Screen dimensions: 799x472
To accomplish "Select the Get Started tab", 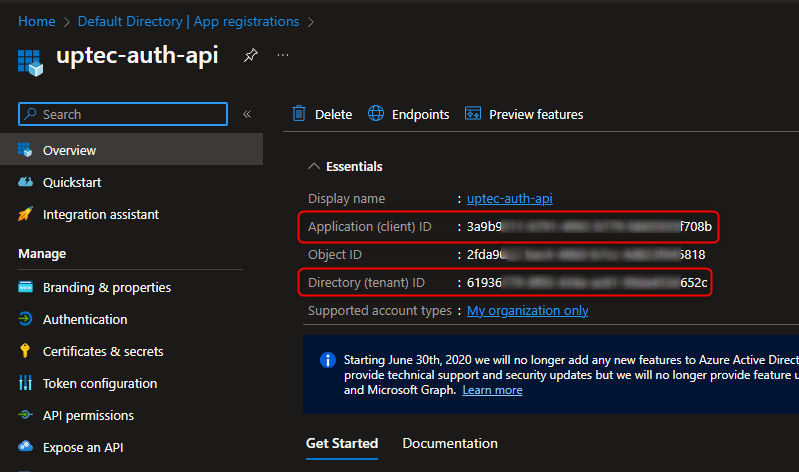I will (341, 443).
